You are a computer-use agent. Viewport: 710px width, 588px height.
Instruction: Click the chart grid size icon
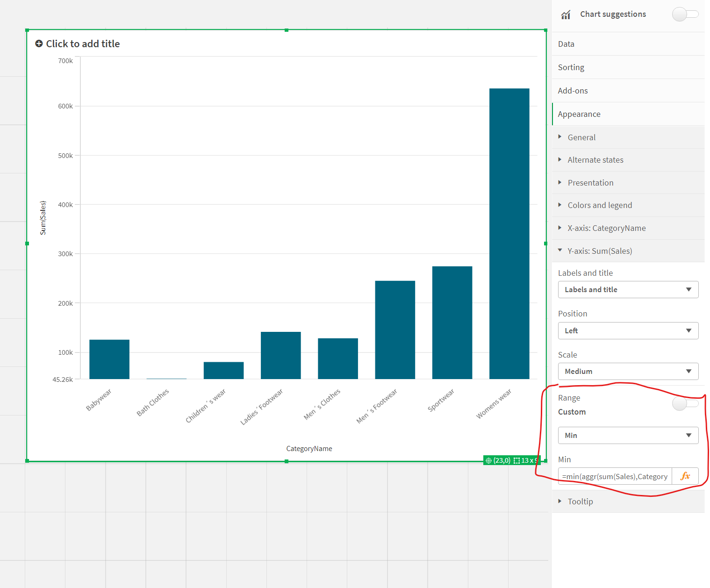[x=516, y=460]
